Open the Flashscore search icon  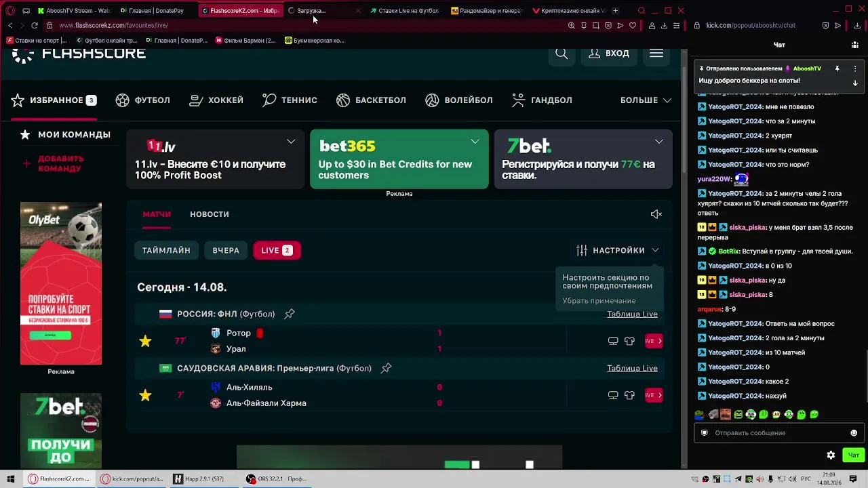(561, 54)
